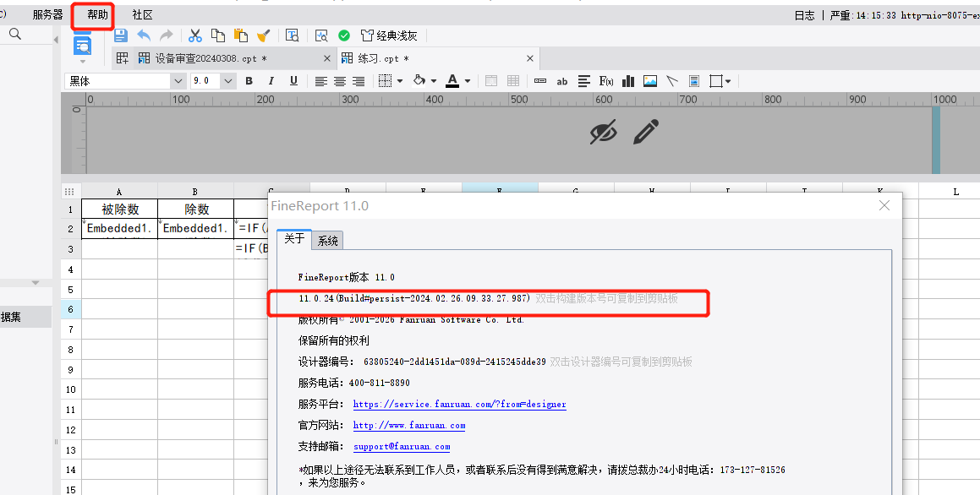Viewport: 980px width, 495px height.
Task: Copy the selected cells
Action: coord(217,35)
